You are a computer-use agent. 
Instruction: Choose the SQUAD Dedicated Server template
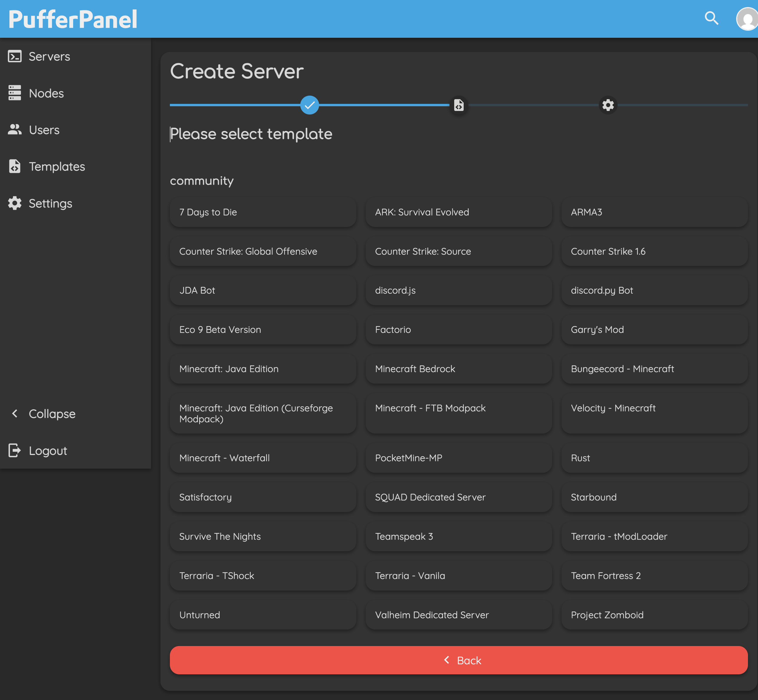459,497
